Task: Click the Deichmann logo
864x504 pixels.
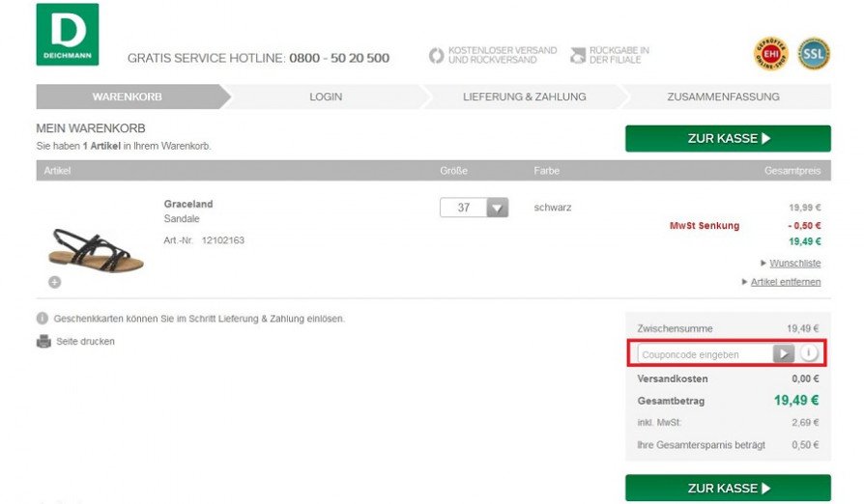Action: 68,34
